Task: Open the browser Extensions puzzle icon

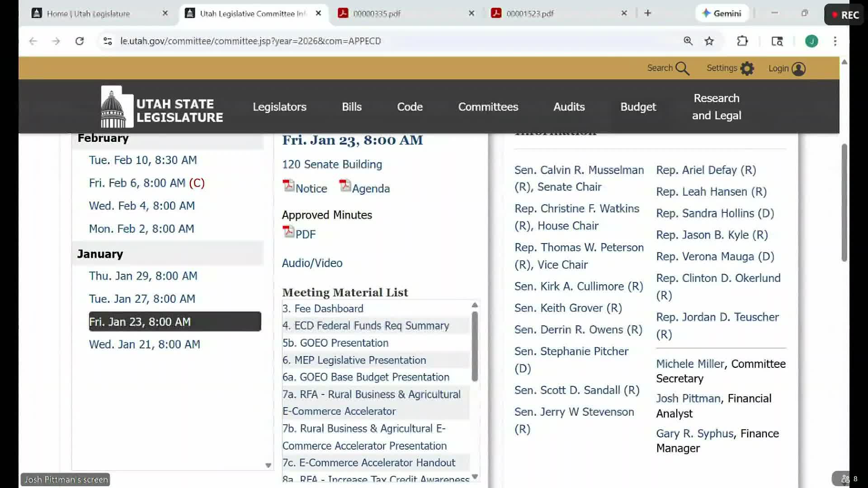Action: pos(742,41)
